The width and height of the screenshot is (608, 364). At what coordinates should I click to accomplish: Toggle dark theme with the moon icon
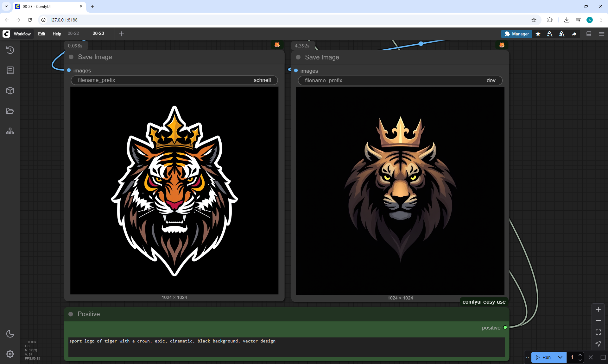tap(10, 334)
